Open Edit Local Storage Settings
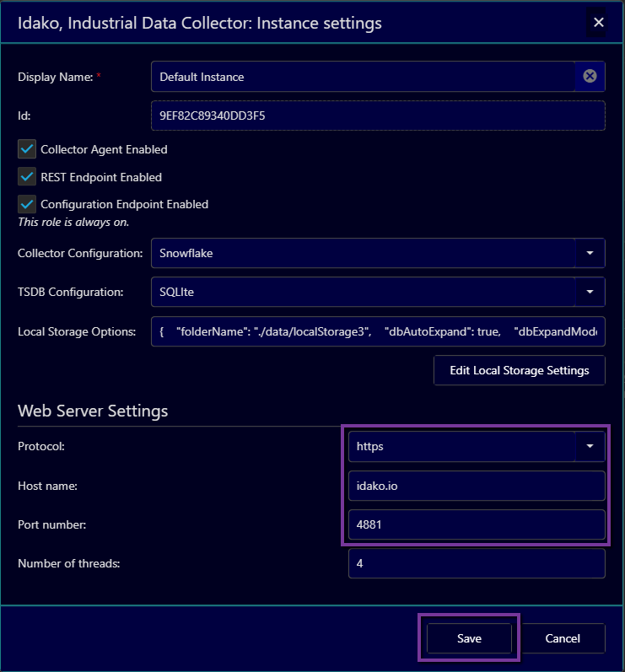The image size is (625, 672). coord(519,371)
